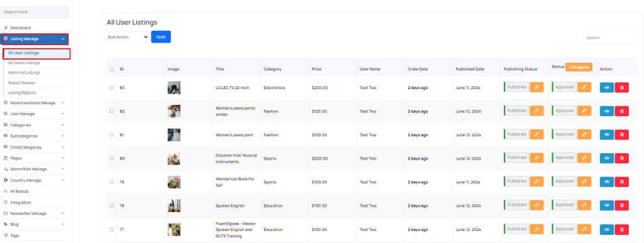This screenshot has height=243, width=644.
Task: Tick the checkbox for listing ID 83
Action: pyautogui.click(x=112, y=88)
